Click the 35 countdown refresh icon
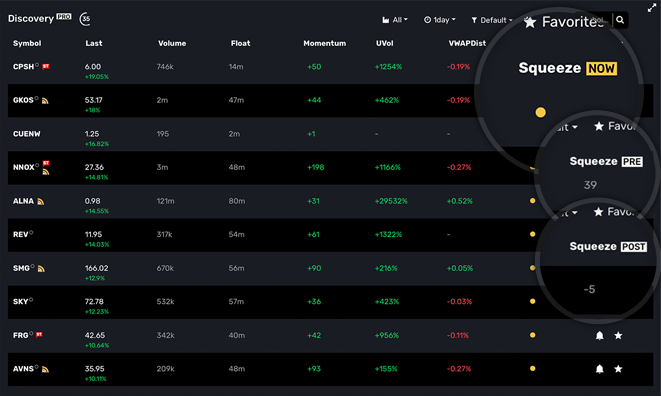 (85, 19)
